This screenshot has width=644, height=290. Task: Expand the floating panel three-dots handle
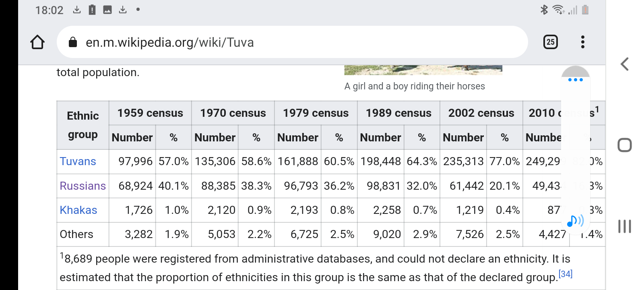coord(575,80)
